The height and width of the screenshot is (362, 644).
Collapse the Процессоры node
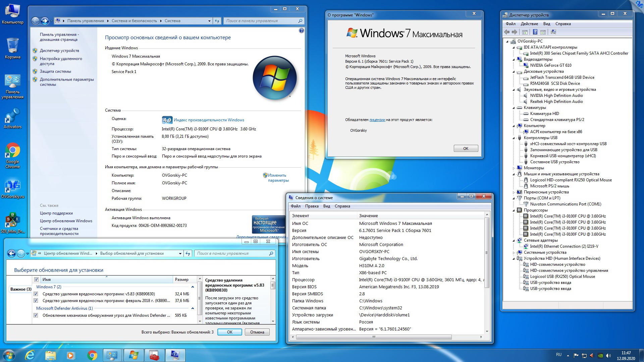coord(514,210)
